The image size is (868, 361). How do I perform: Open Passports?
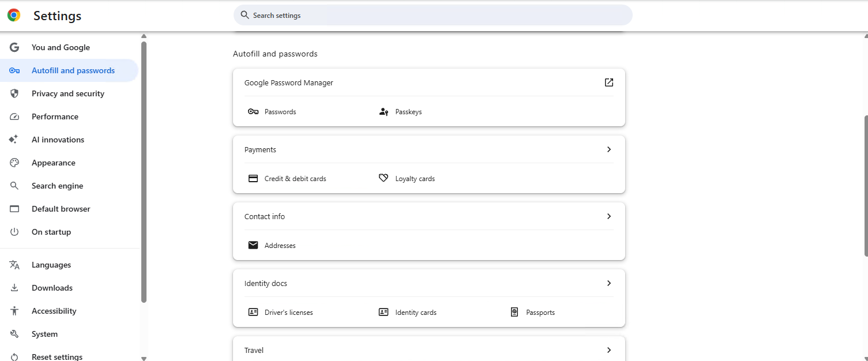(540, 313)
